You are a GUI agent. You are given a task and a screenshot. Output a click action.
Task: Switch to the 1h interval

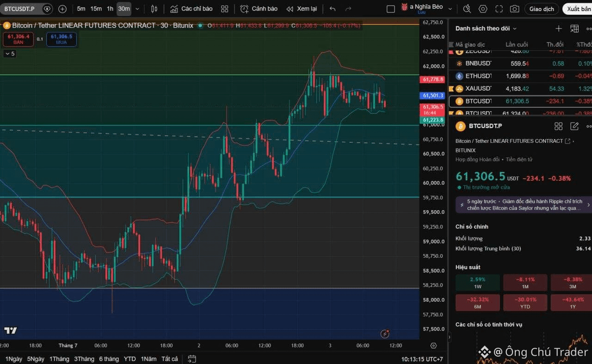pos(110,9)
